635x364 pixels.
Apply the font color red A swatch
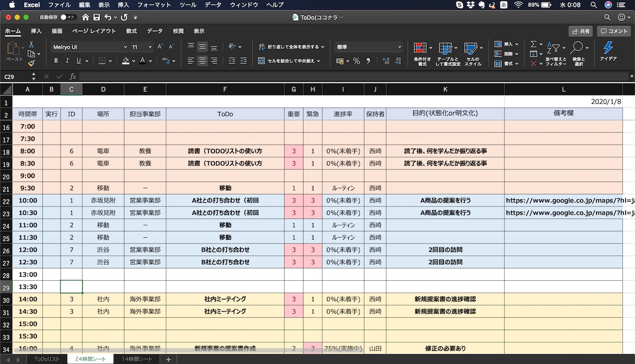click(x=143, y=61)
